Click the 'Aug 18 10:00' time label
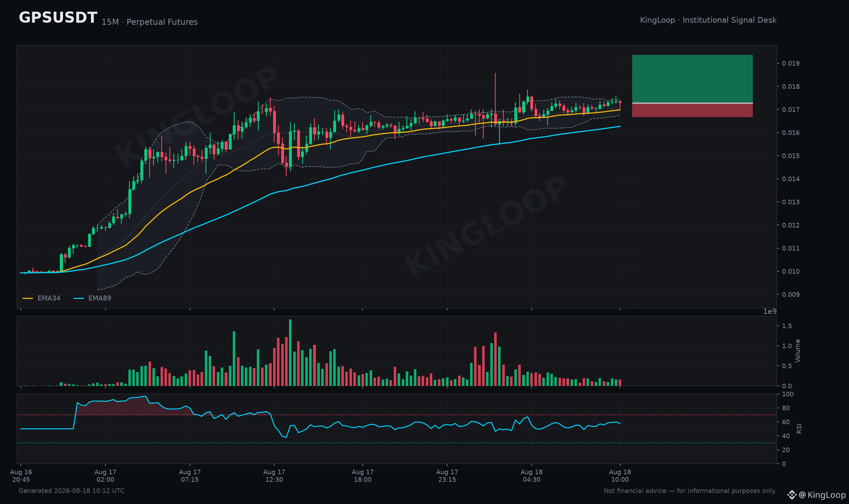The width and height of the screenshot is (849, 504). point(620,476)
